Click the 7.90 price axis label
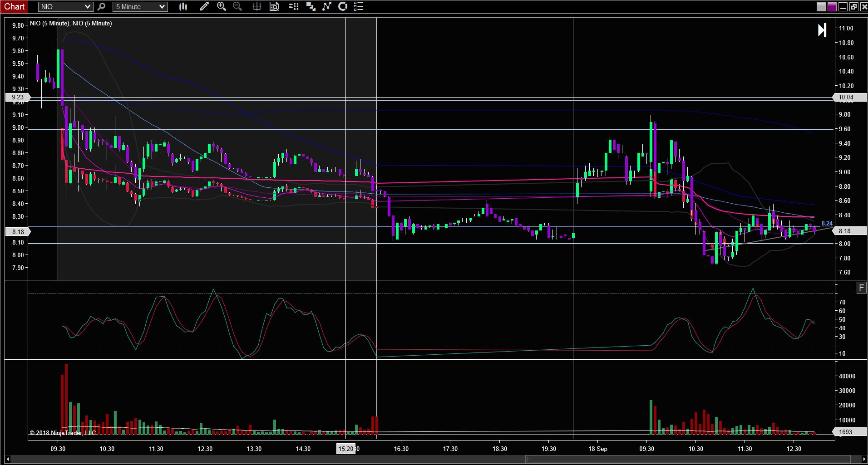 pyautogui.click(x=18, y=268)
